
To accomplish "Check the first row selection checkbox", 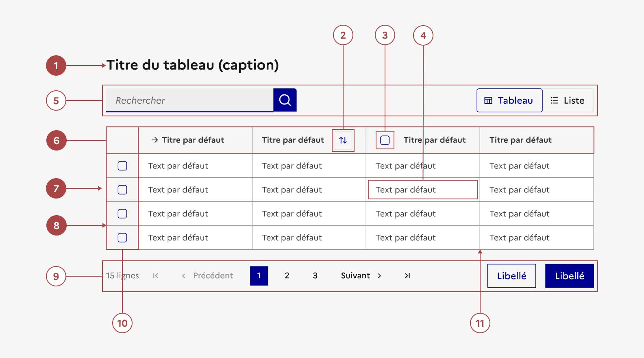I will click(x=122, y=166).
